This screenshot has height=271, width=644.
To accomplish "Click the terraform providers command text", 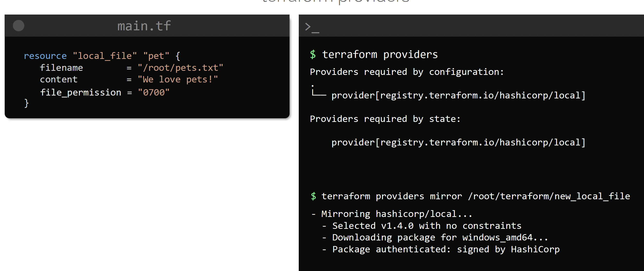I will tap(380, 55).
